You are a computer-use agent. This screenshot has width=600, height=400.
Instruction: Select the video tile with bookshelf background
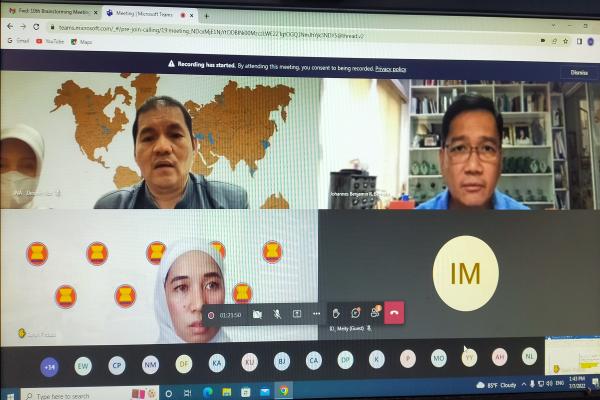point(460,144)
